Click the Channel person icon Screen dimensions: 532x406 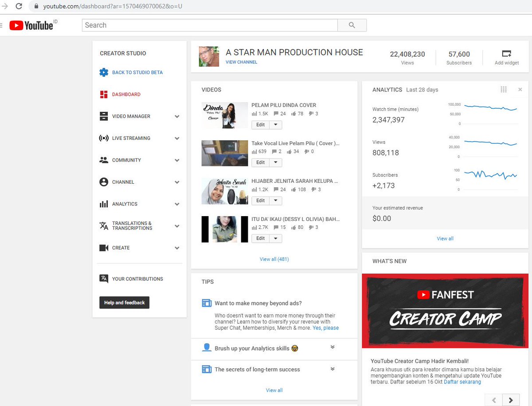(x=104, y=182)
